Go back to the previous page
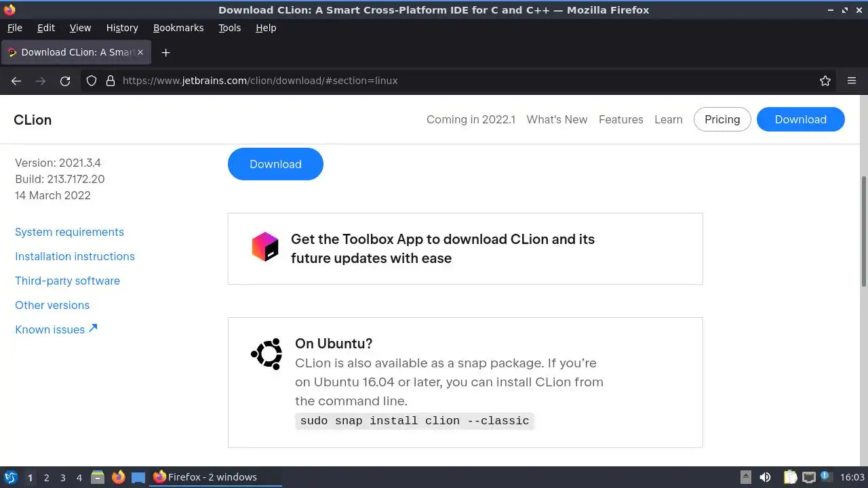Screen dimensions: 868x488 16,81
